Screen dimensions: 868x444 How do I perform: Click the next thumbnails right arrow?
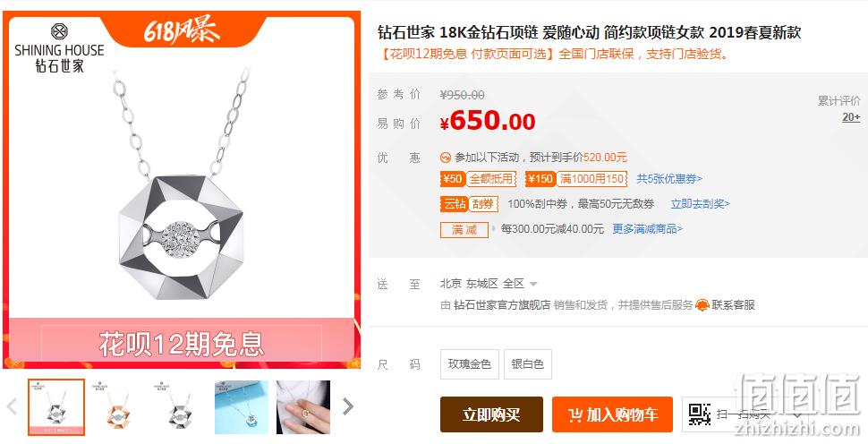347,407
